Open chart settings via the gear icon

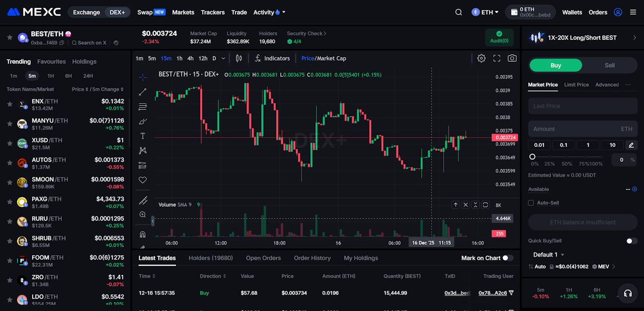481,58
